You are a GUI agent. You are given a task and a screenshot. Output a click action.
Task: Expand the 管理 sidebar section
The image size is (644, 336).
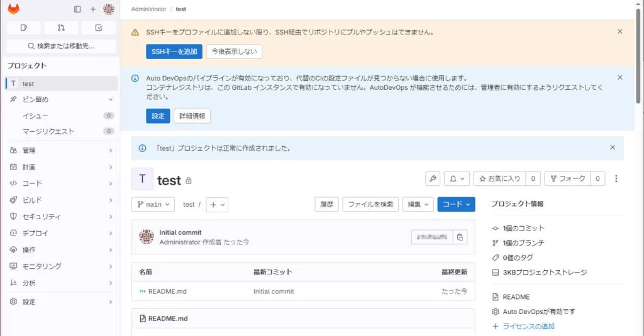(61, 151)
